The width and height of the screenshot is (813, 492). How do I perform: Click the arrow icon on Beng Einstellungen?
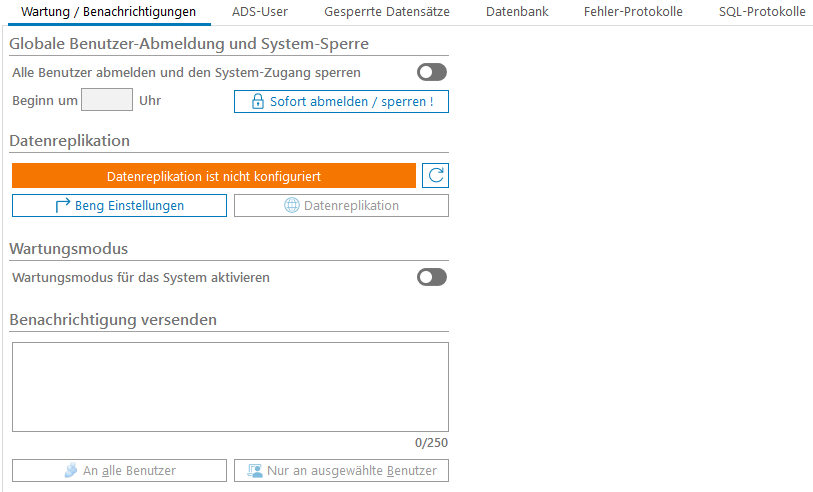click(63, 206)
